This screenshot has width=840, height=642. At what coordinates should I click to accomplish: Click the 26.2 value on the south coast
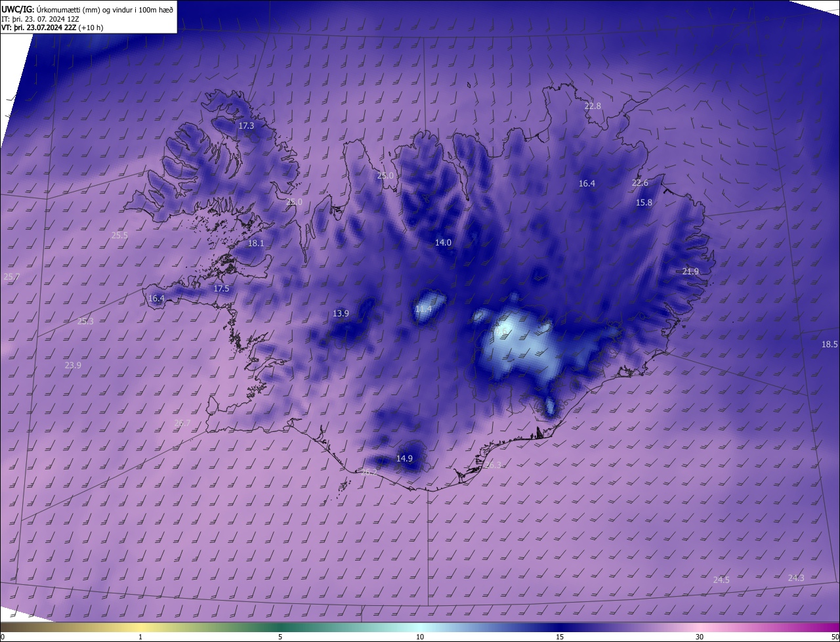[x=369, y=473]
